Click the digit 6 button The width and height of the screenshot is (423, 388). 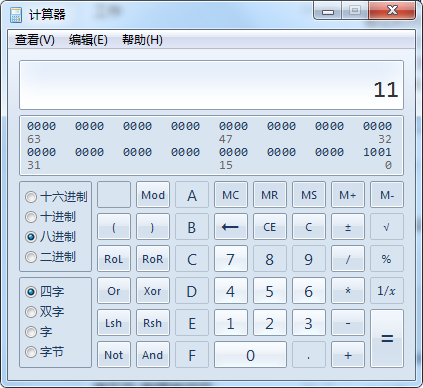309,291
